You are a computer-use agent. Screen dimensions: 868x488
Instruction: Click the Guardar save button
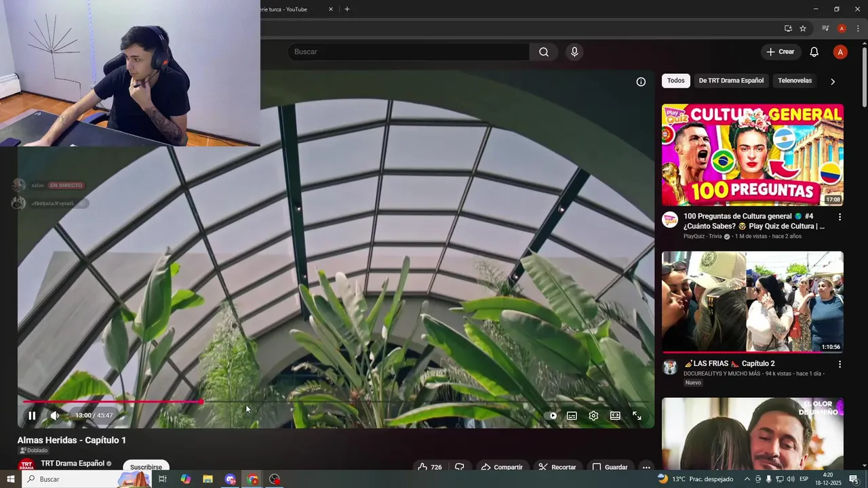[x=610, y=467]
